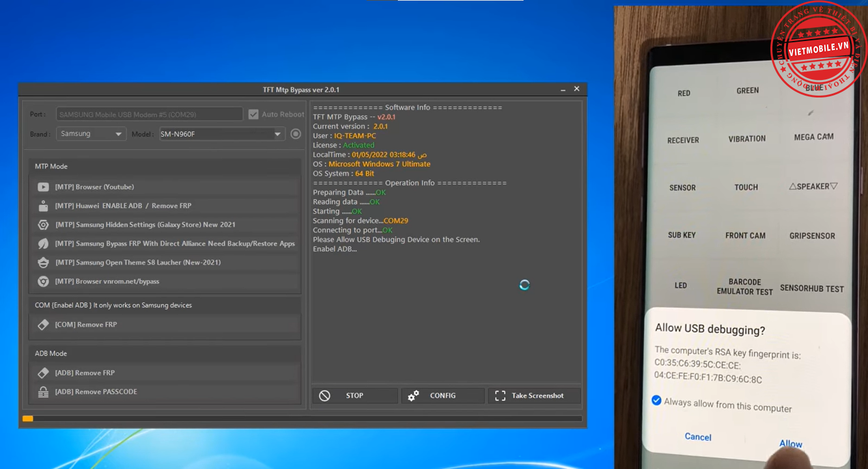Click the bottom progress bar
The width and height of the screenshot is (868, 469).
pos(302,419)
